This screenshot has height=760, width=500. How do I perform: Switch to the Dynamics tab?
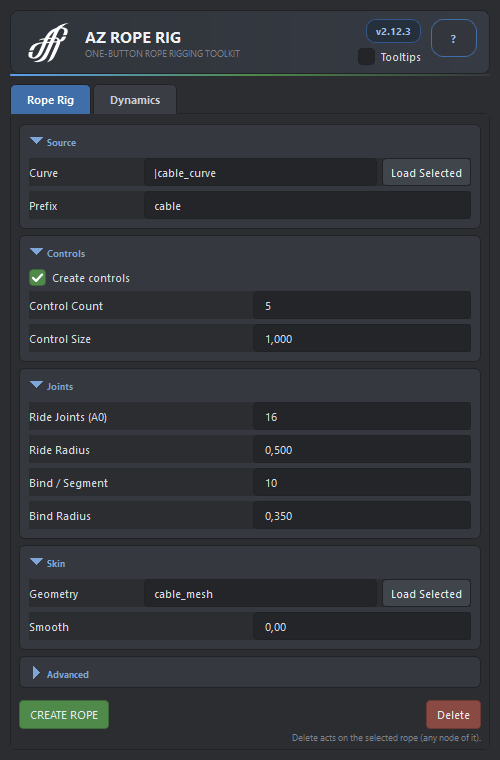135,100
